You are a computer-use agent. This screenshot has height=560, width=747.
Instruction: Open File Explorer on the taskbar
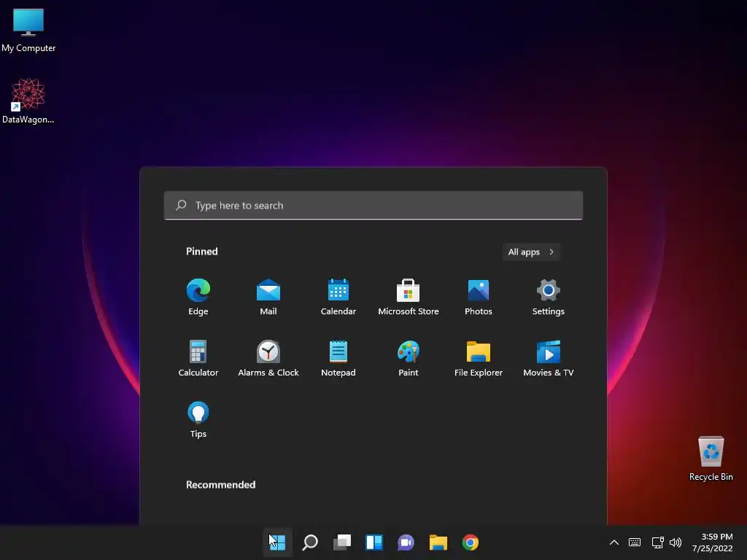438,542
